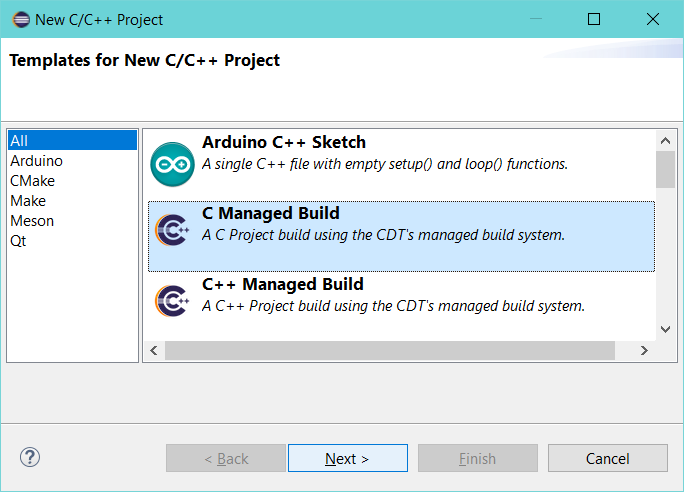This screenshot has height=492, width=684.
Task: Select the Meson category
Action: [x=32, y=221]
